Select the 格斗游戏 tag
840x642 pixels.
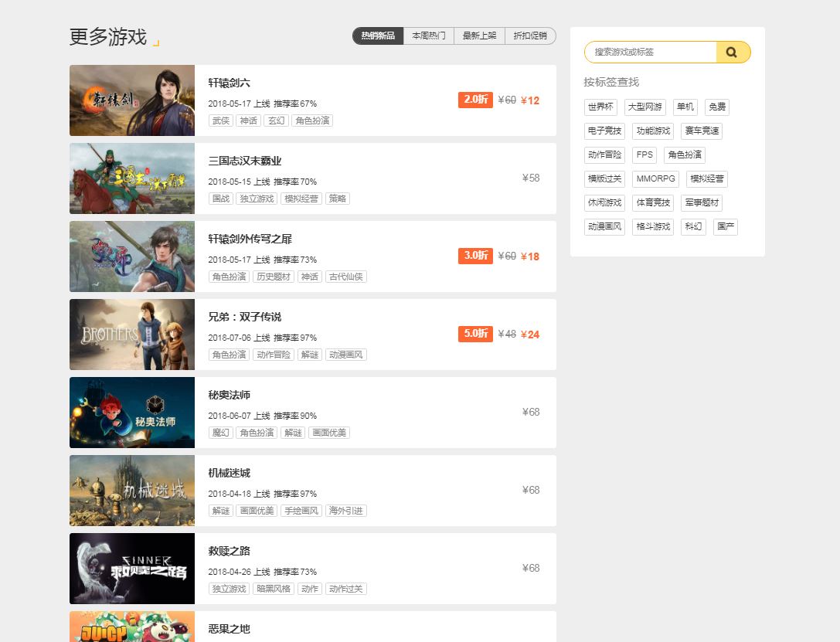click(653, 227)
